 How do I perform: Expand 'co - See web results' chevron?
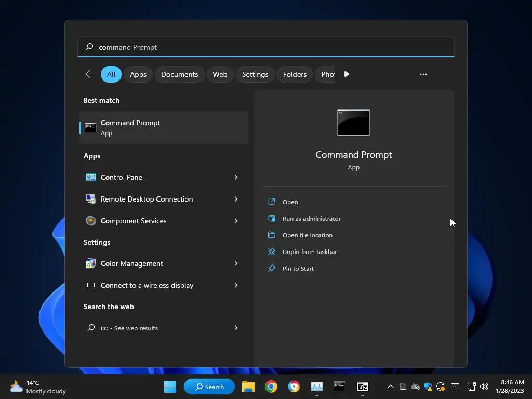pyautogui.click(x=236, y=328)
